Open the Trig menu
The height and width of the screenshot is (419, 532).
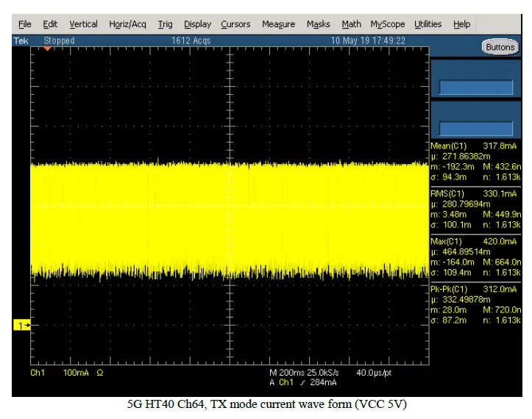coord(165,24)
